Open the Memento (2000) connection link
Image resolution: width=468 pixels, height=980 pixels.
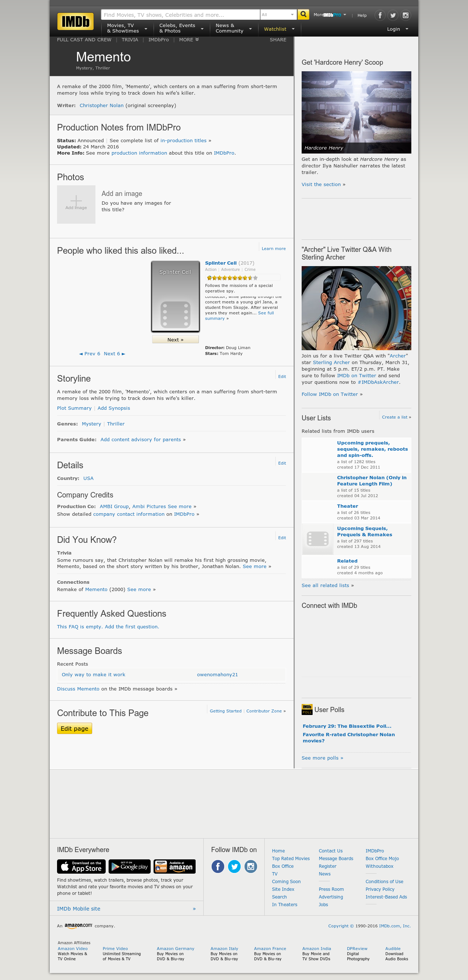pos(96,589)
